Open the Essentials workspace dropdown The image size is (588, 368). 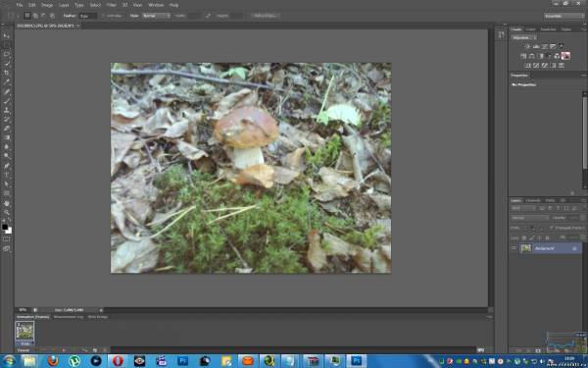564,16
